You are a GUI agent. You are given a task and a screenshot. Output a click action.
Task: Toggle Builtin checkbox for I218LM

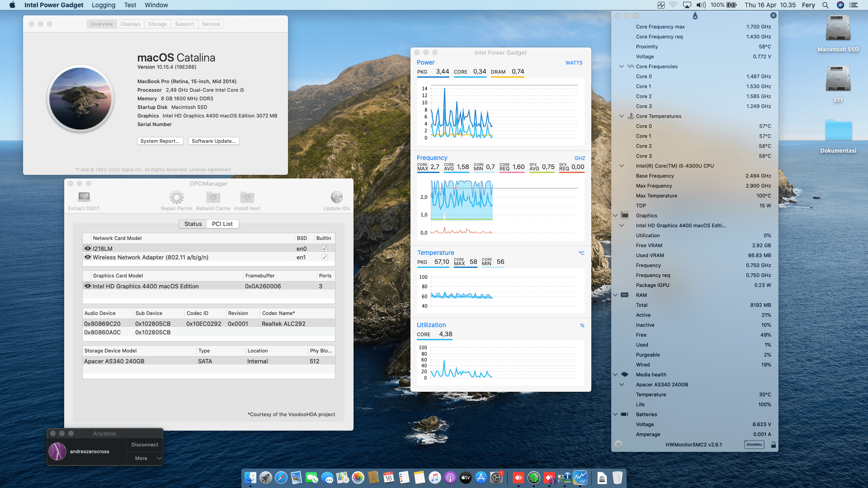tap(324, 249)
